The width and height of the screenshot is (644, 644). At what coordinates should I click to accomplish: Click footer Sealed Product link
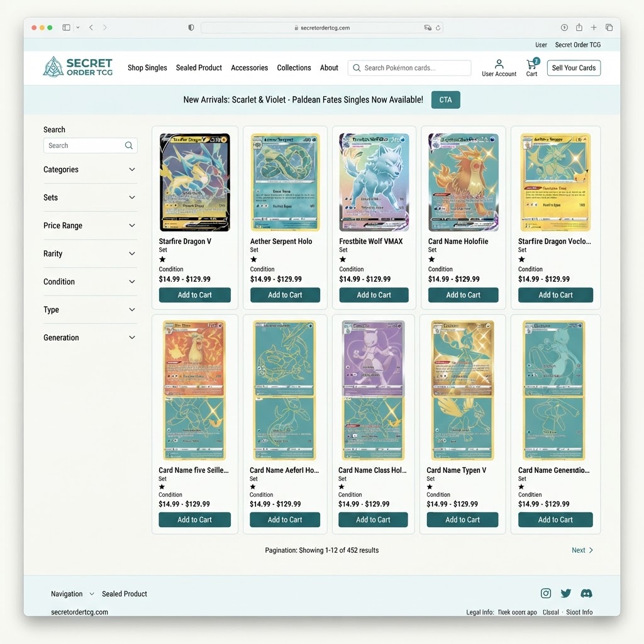(125, 594)
